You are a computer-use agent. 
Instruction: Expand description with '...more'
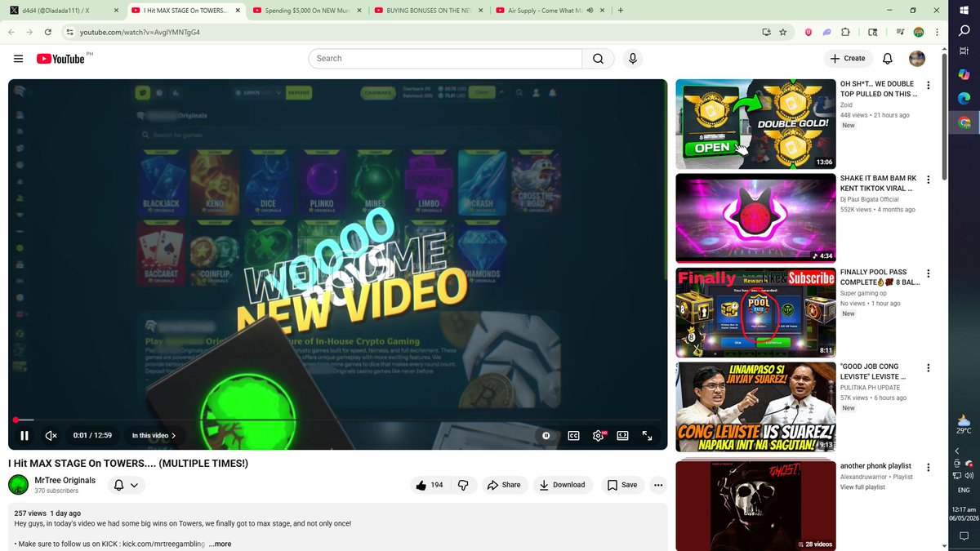click(x=220, y=544)
